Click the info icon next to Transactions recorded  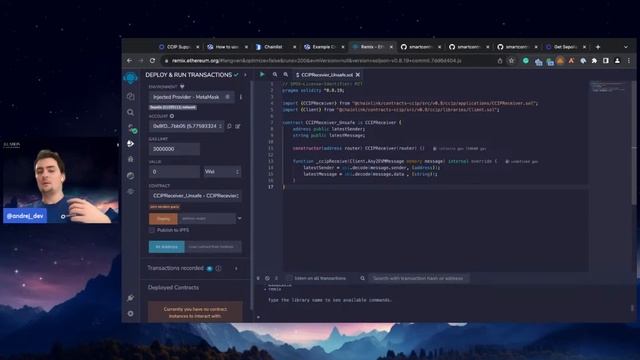(x=219, y=268)
